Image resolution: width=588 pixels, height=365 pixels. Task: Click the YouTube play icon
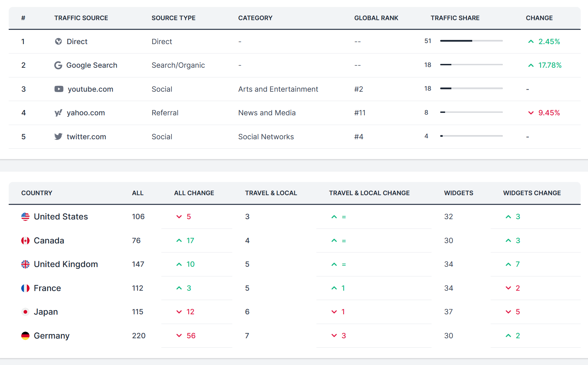pyautogui.click(x=59, y=89)
